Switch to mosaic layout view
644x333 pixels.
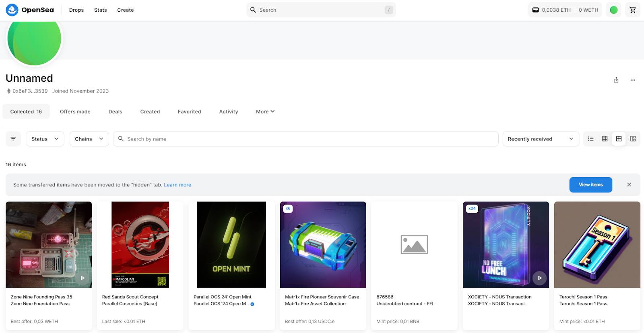tap(633, 139)
